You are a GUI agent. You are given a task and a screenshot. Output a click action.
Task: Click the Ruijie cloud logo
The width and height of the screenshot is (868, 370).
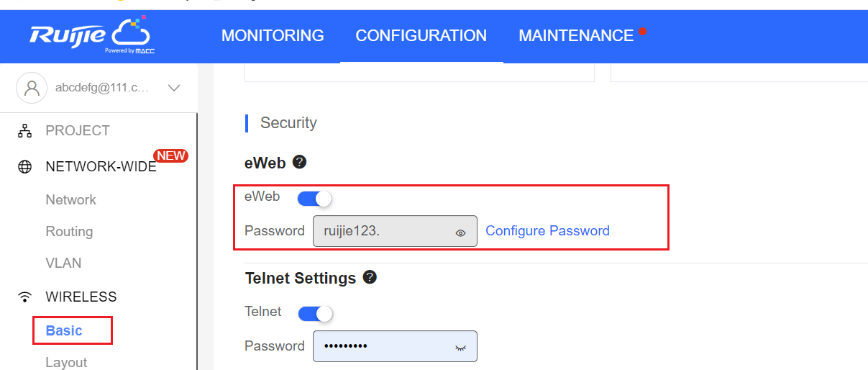(91, 35)
